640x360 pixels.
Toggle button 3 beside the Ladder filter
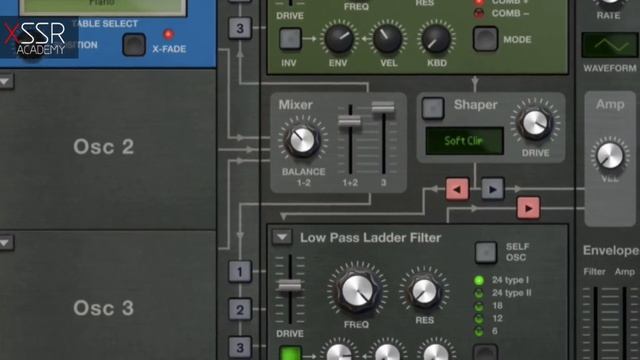(240, 347)
